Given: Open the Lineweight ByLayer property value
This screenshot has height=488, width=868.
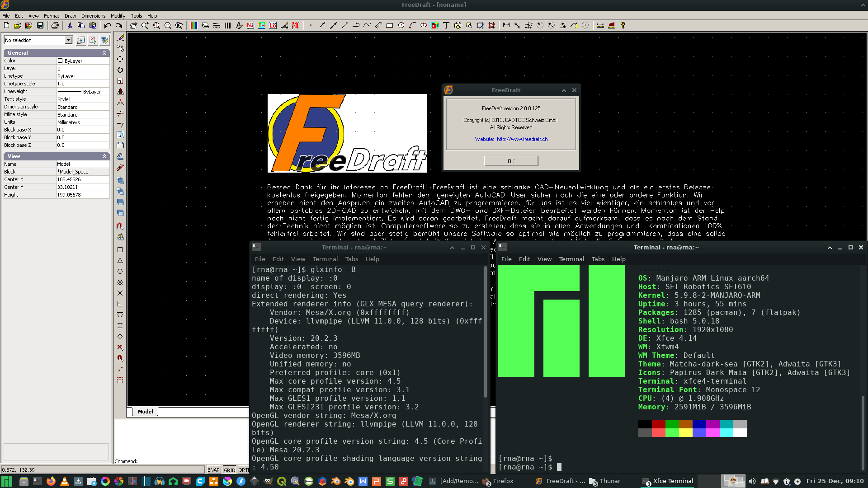Looking at the screenshot, I should coord(83,92).
